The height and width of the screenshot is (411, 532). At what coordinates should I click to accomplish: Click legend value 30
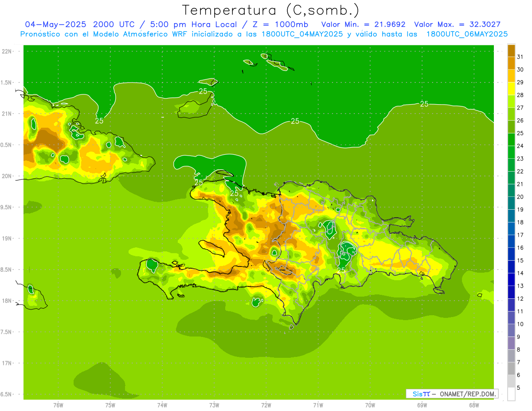pyautogui.click(x=520, y=70)
